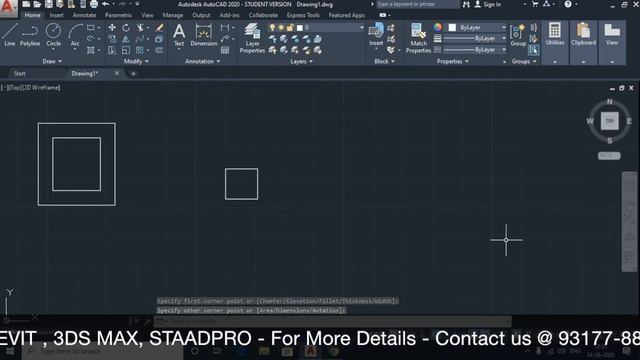
Task: Click layer 0 white color swatch
Action: pos(300,27)
